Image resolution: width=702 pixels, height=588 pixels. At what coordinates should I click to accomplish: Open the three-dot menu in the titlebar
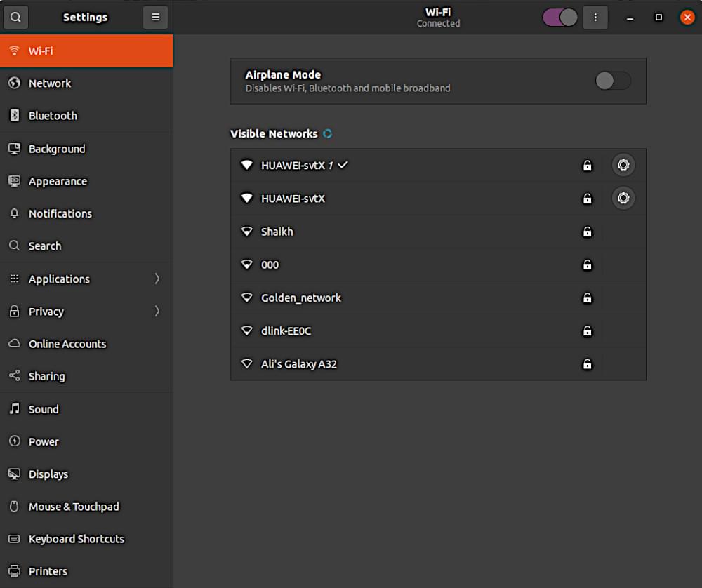pyautogui.click(x=595, y=17)
